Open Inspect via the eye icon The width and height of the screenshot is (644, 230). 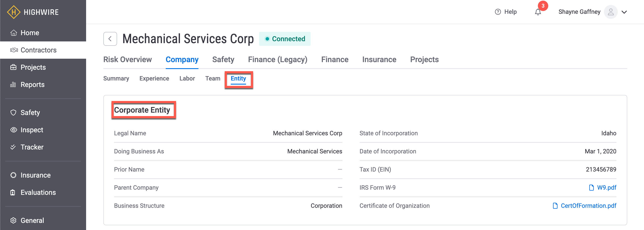click(x=14, y=130)
